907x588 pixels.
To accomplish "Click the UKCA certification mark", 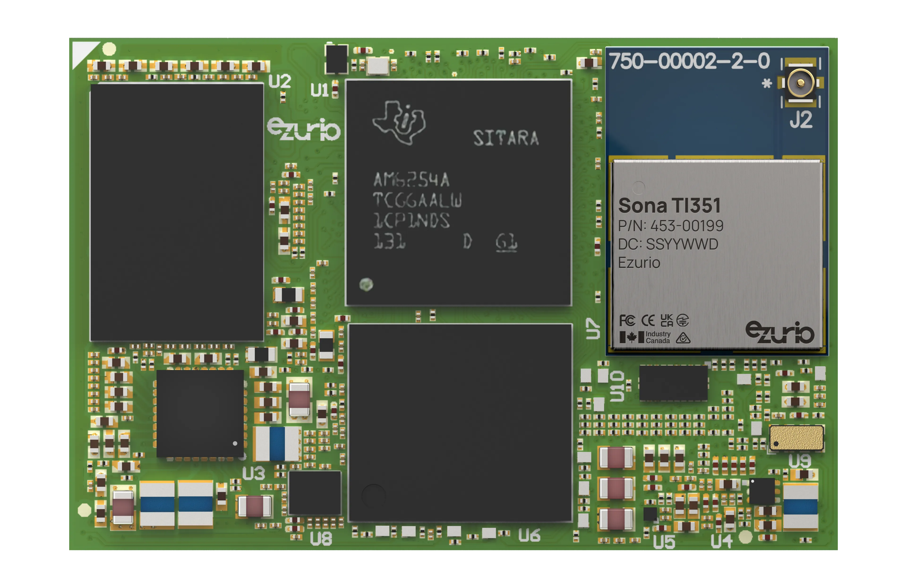I will [x=667, y=321].
